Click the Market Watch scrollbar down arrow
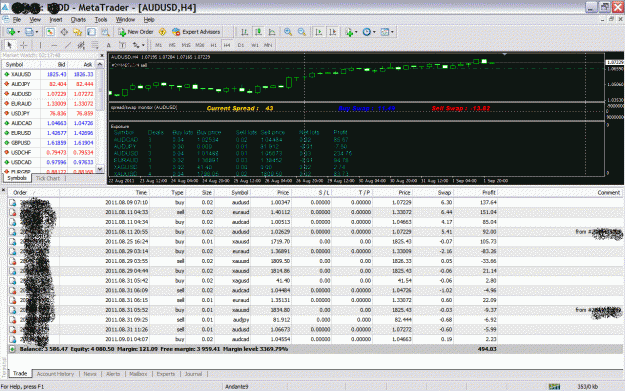The width and height of the screenshot is (625, 391). tap(100, 169)
